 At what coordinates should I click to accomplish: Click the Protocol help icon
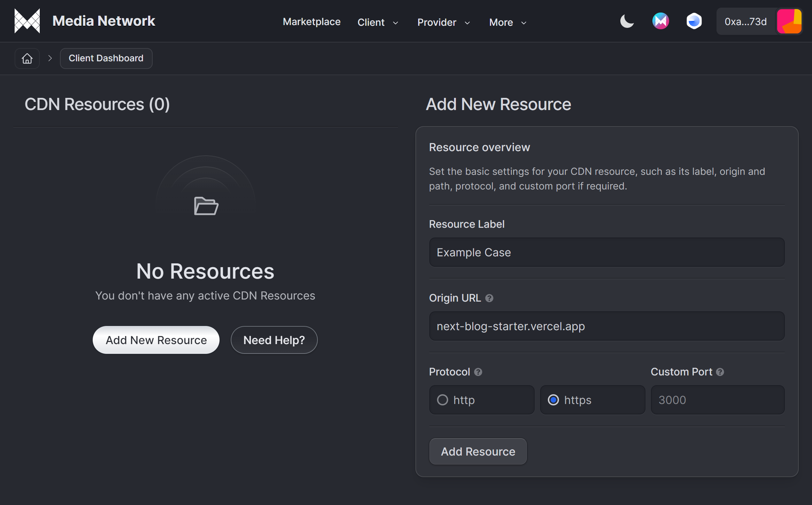click(x=478, y=372)
